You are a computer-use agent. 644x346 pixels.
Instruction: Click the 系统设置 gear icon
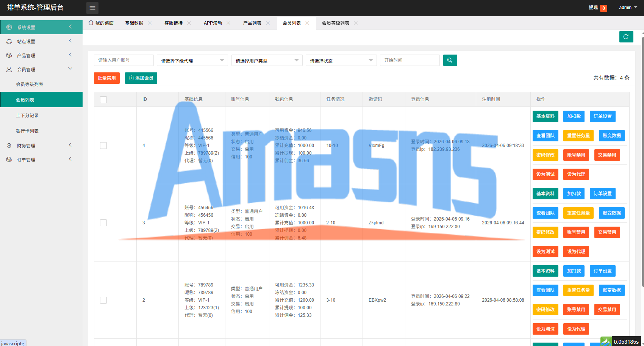pyautogui.click(x=9, y=27)
